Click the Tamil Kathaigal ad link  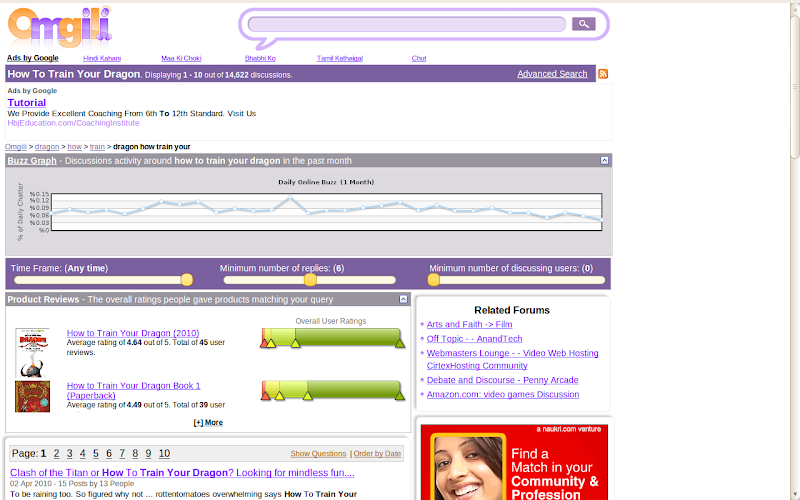point(340,58)
